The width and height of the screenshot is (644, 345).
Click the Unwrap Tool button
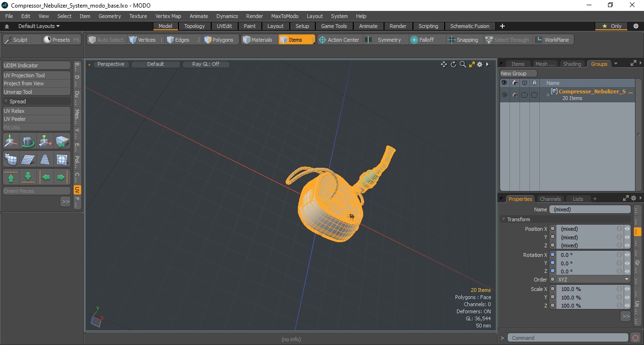pos(37,92)
